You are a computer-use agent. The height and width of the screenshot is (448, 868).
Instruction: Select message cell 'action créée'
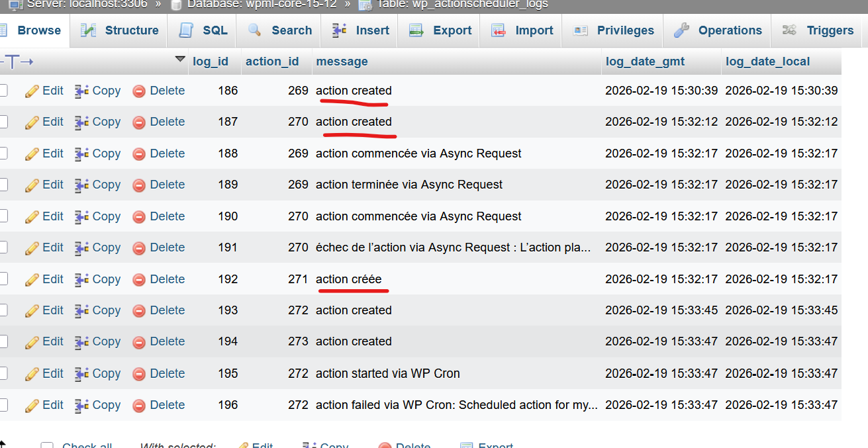[349, 279]
